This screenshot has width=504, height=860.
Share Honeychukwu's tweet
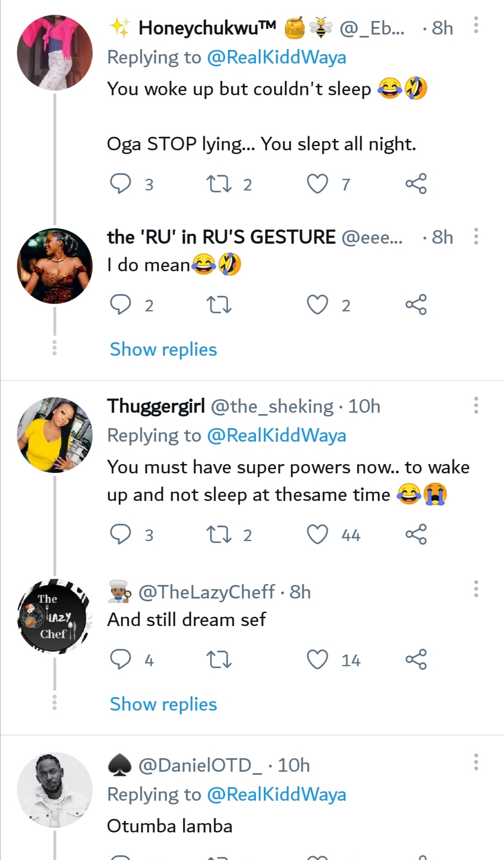416,183
